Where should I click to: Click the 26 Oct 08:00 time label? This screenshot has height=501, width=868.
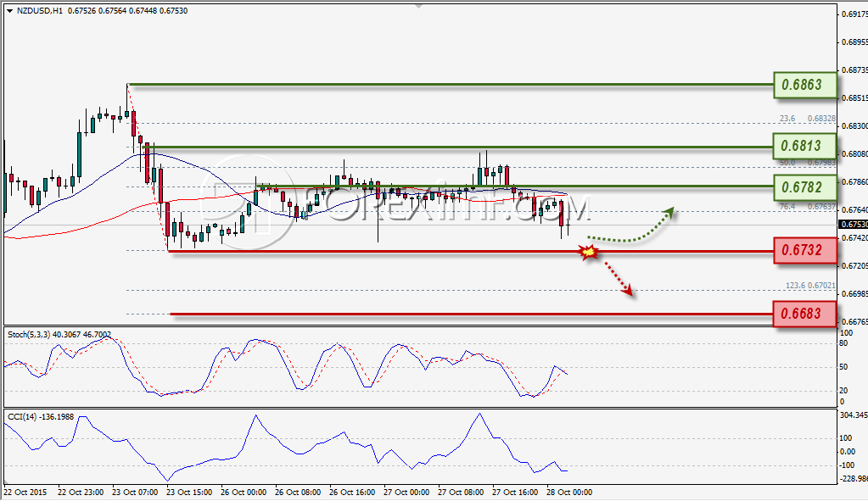[x=297, y=493]
